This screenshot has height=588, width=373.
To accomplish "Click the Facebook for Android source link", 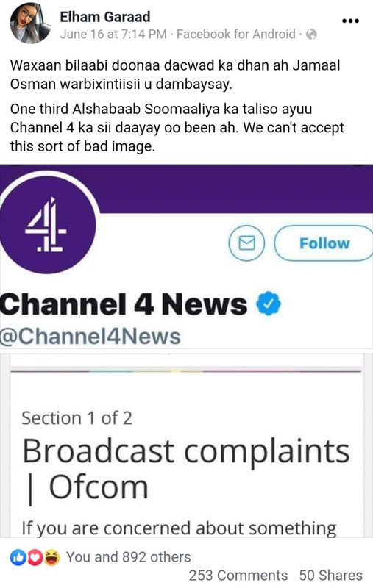I will pos(236,35).
